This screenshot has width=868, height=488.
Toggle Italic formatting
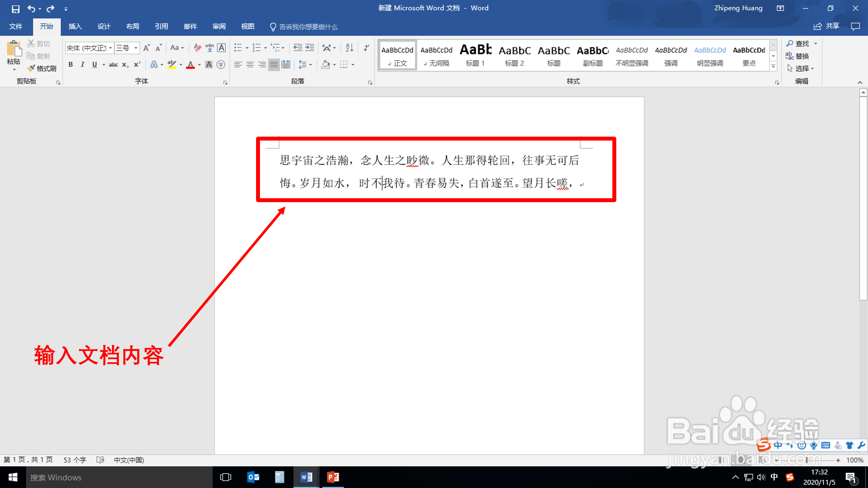pos(82,65)
